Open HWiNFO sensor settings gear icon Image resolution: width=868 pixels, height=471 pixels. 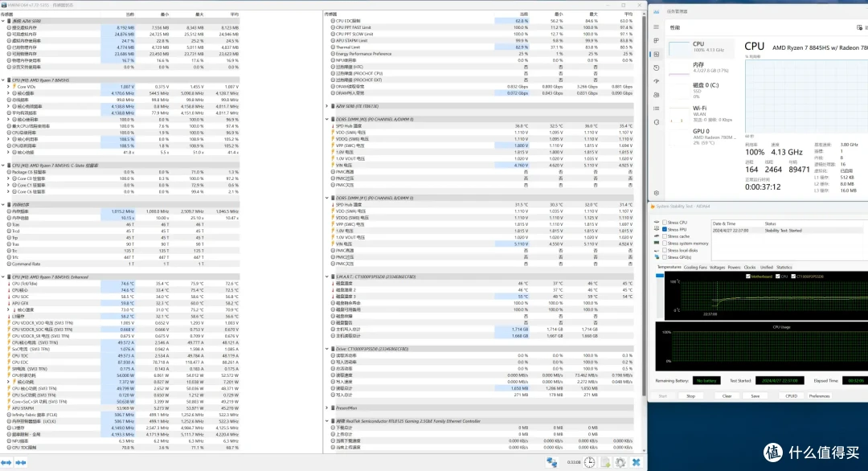[x=620, y=462]
